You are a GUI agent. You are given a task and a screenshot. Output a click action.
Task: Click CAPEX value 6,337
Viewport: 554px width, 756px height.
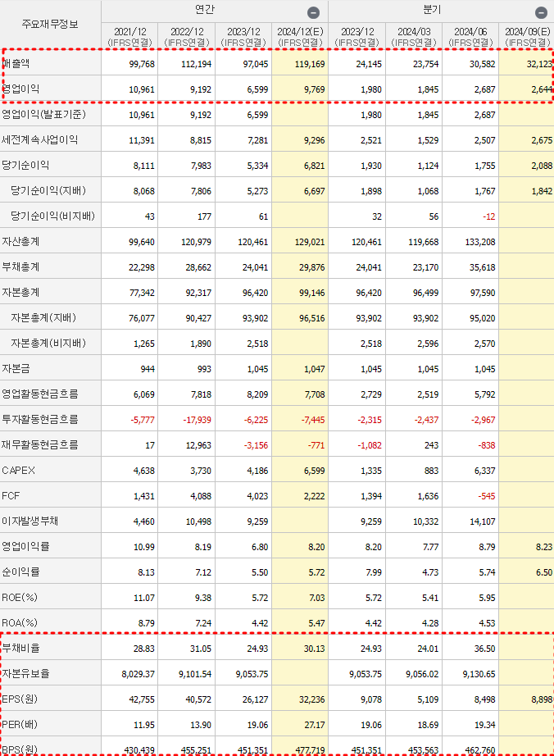484,471
